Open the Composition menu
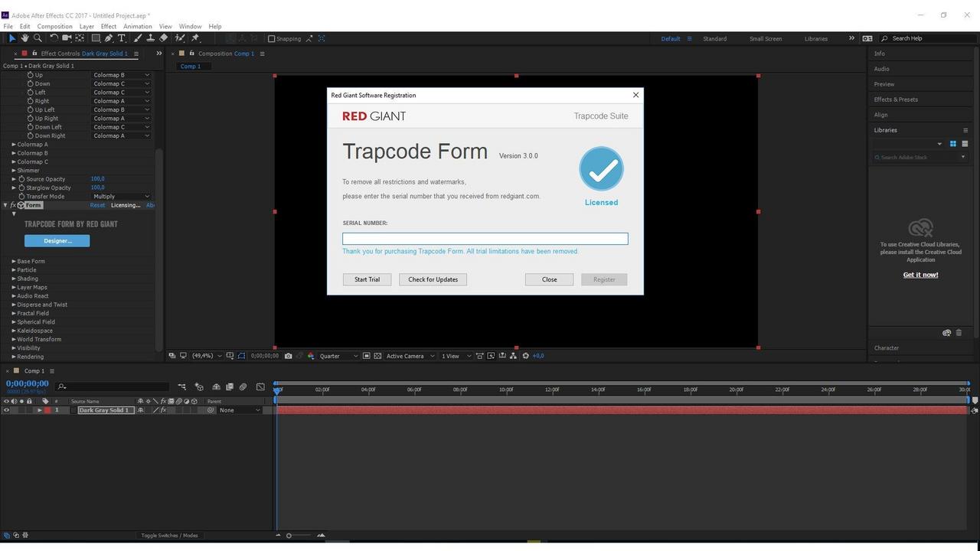The image size is (980, 551). pos(54,26)
